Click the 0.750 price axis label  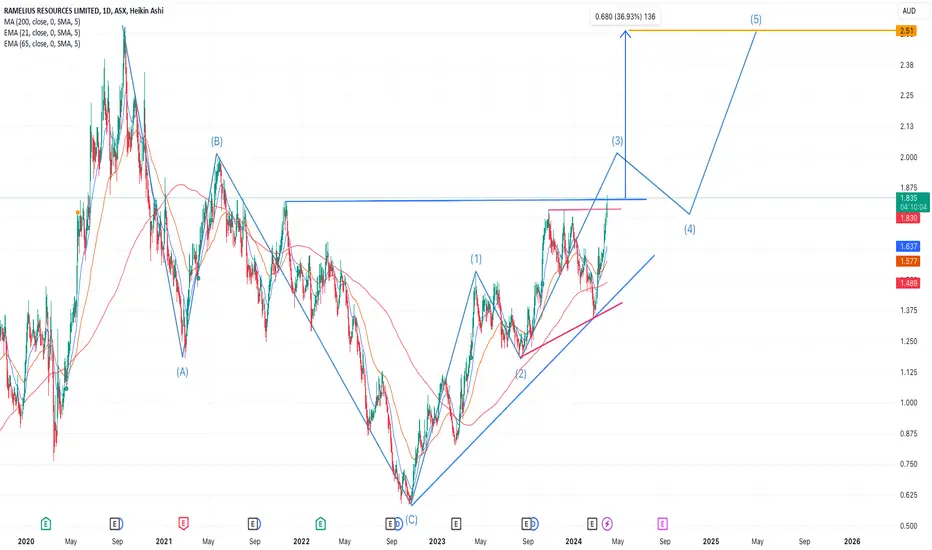pyautogui.click(x=908, y=464)
